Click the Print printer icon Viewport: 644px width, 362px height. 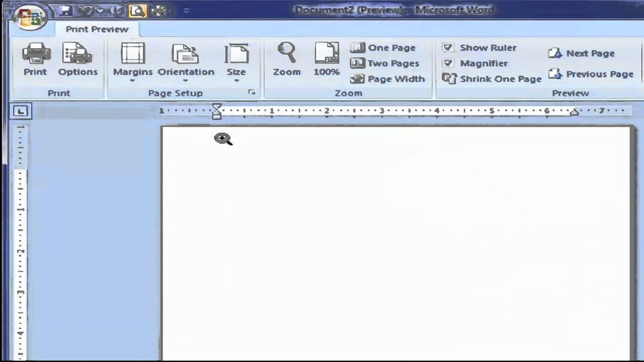pos(35,59)
